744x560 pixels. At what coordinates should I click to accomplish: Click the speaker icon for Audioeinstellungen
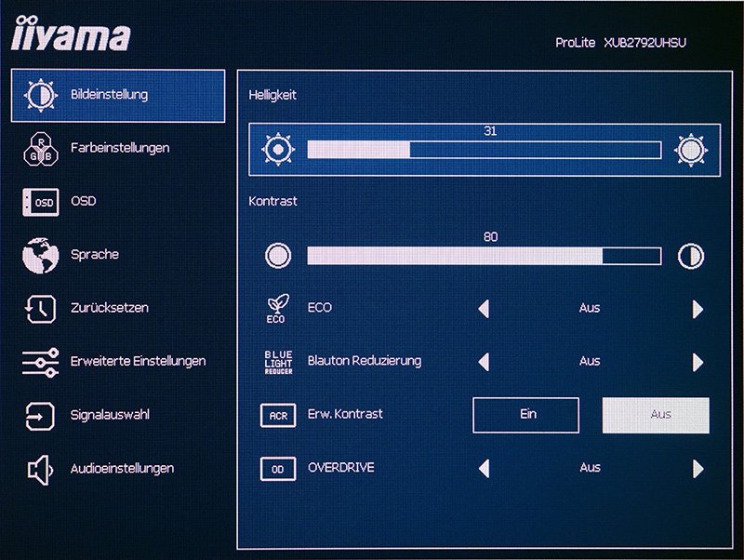(x=40, y=470)
